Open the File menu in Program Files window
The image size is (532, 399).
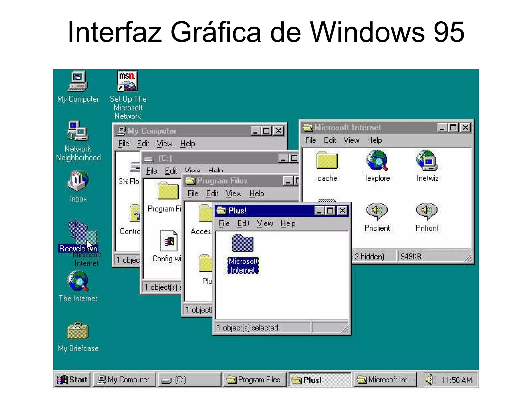click(193, 194)
